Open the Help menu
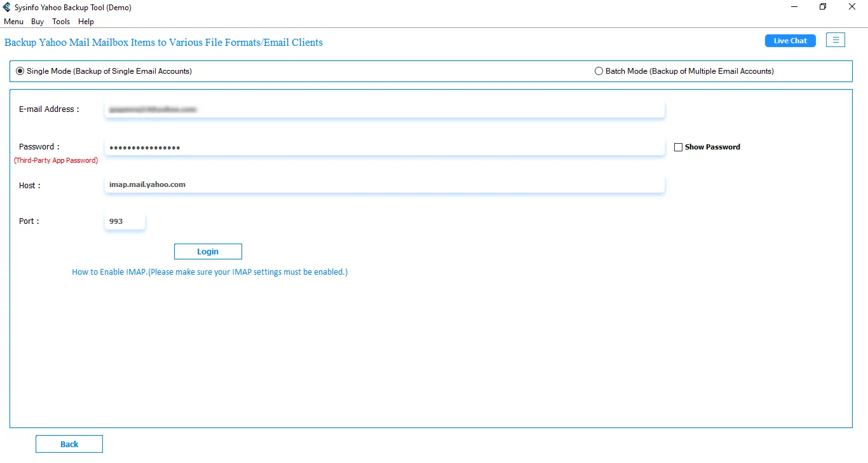The height and width of the screenshot is (463, 868). pyautogui.click(x=86, y=22)
